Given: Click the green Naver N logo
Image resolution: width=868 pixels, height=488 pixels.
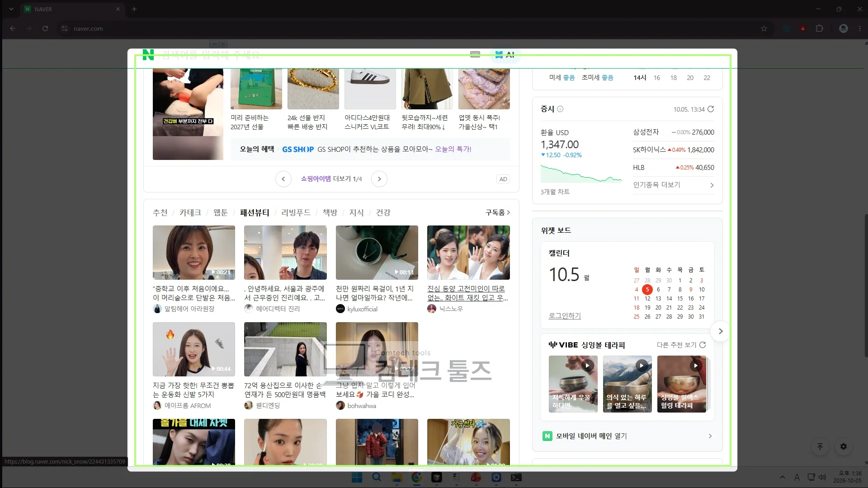Looking at the screenshot, I should click(x=148, y=55).
